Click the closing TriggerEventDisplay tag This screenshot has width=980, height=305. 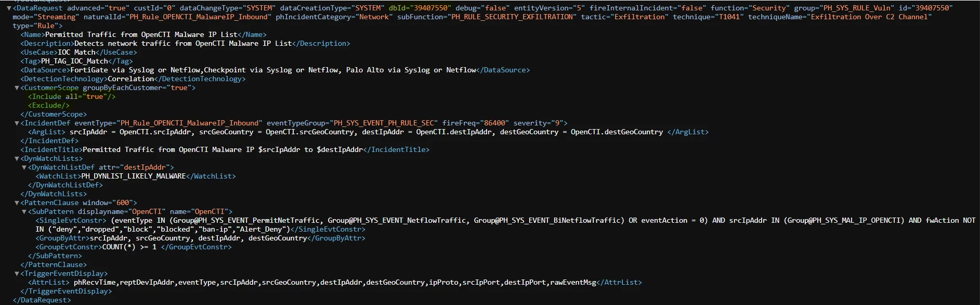click(x=66, y=291)
